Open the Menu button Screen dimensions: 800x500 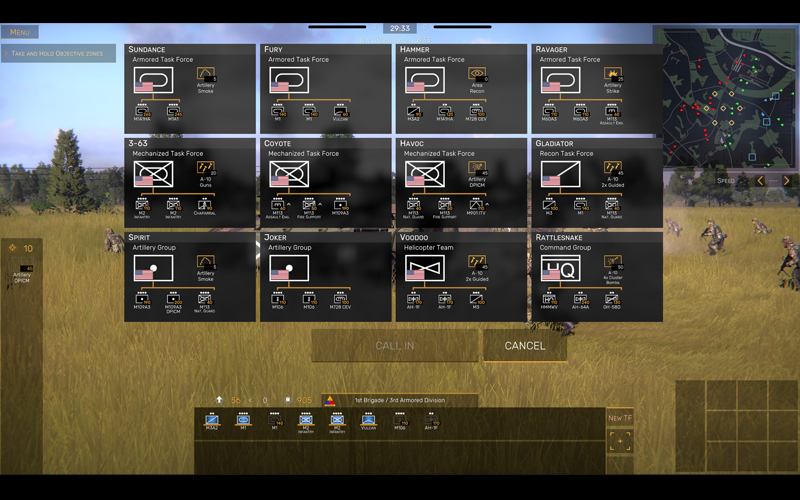coord(20,33)
